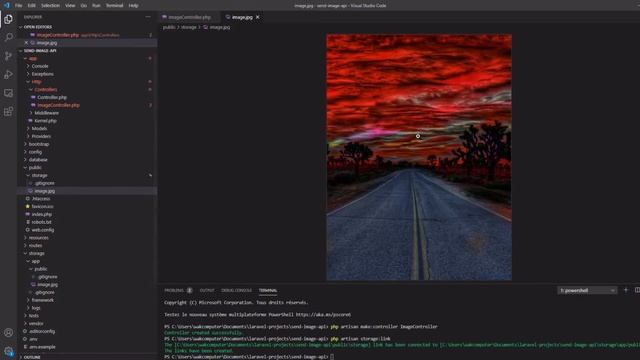Open the powershell terminal selector dropdown
Screen dimensions: 640x360
[x=587, y=290]
